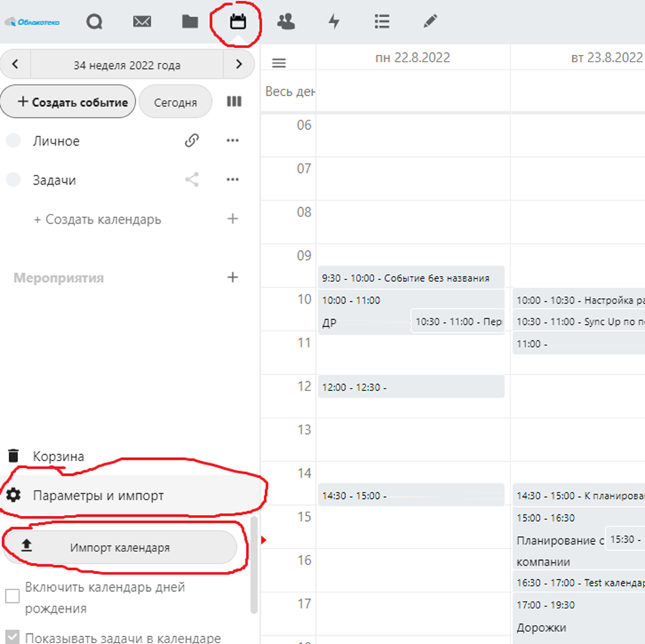Click share icon for Задачи calendar
Viewport: 645px width, 644px height.
pyautogui.click(x=192, y=179)
